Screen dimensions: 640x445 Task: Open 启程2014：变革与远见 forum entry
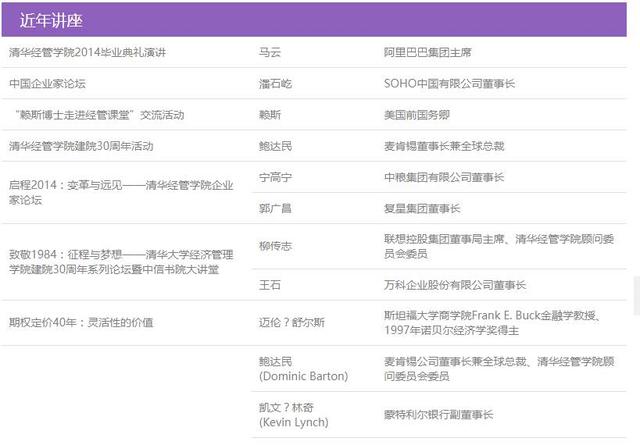[120, 192]
